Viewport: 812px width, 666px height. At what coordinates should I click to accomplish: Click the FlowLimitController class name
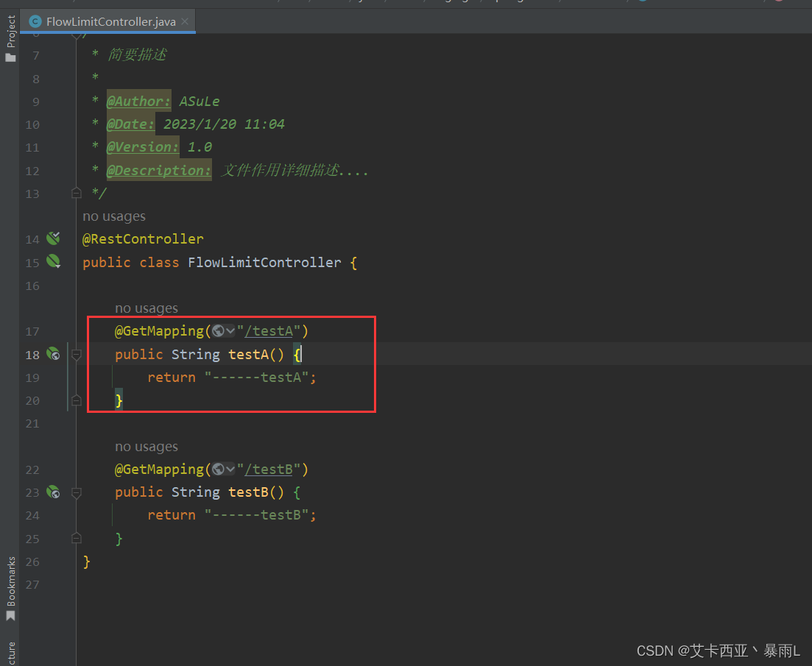pos(264,263)
